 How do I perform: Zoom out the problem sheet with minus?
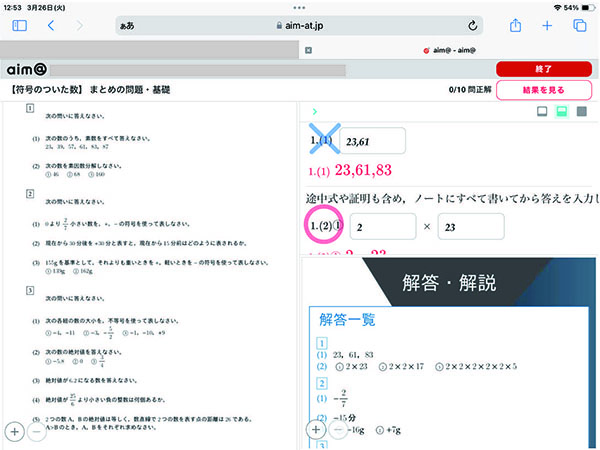coord(37,432)
